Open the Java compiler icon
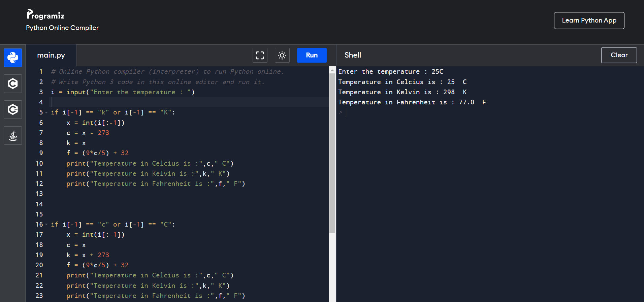 13,135
